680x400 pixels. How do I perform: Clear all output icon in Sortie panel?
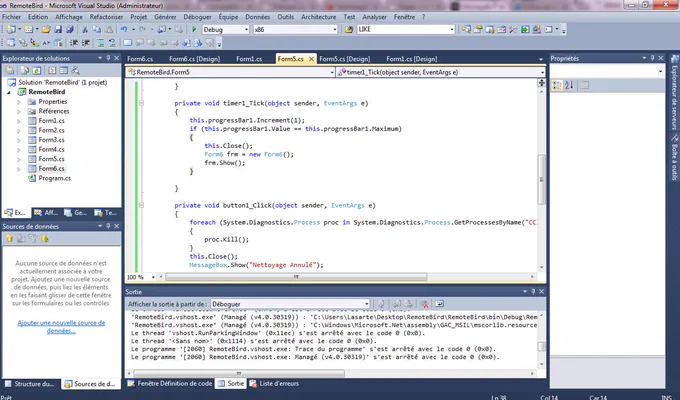coord(425,304)
